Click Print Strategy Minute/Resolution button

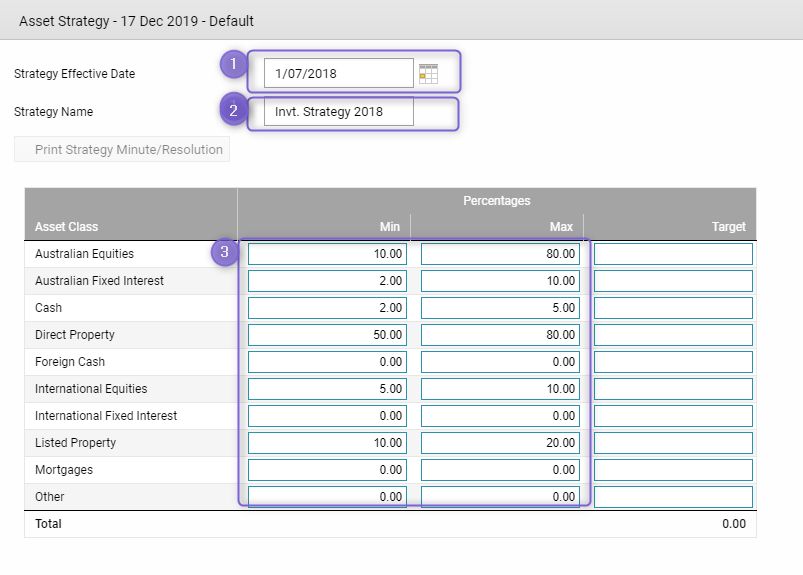point(122,150)
